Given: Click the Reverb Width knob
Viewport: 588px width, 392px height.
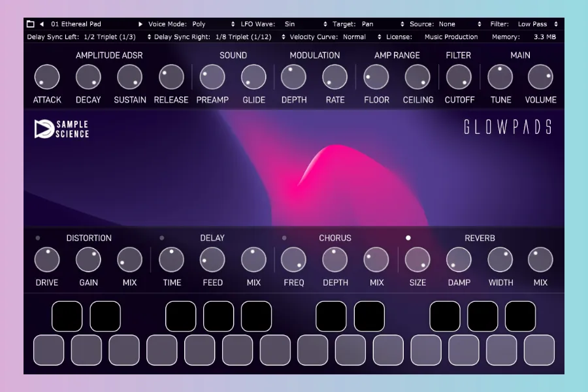Looking at the screenshot, I should coord(500,259).
